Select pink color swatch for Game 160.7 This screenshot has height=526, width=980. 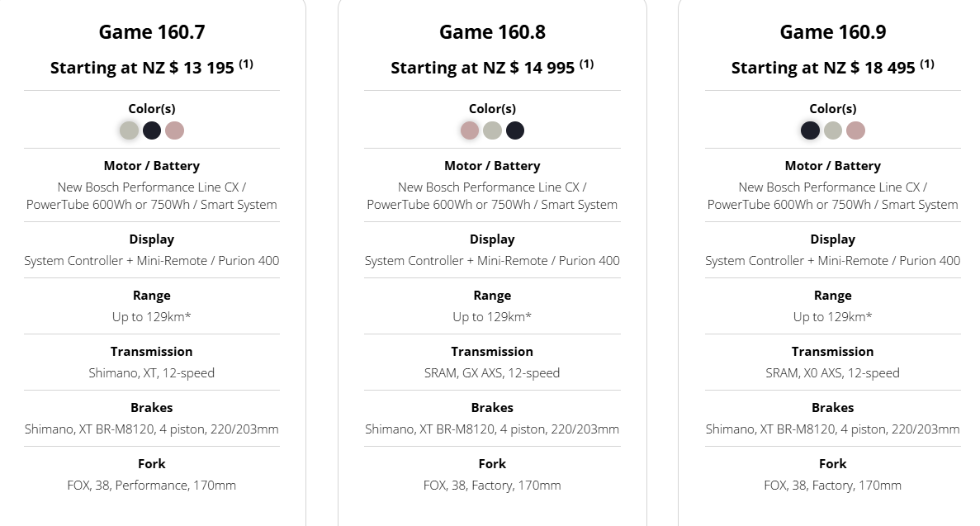[174, 130]
